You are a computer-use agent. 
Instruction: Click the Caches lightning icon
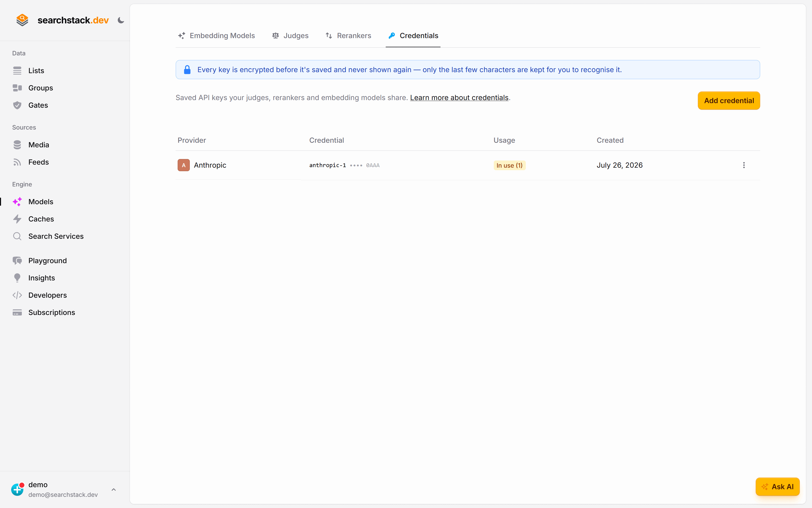click(17, 219)
